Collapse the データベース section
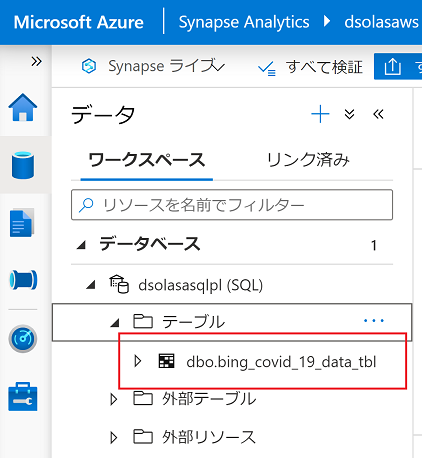 pyautogui.click(x=81, y=246)
